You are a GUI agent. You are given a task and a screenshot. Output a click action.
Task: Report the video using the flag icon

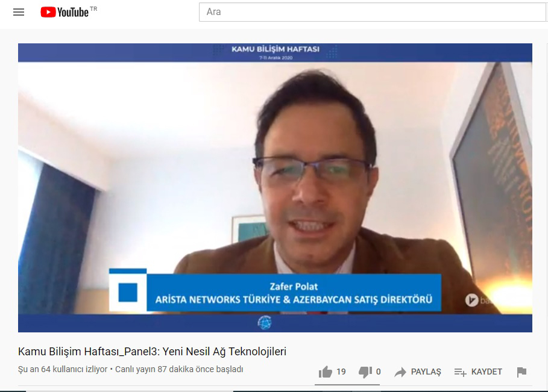(x=521, y=372)
